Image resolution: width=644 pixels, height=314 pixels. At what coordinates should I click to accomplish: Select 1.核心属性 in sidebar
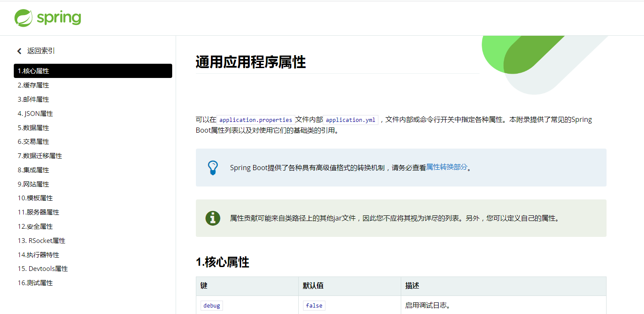[93, 71]
